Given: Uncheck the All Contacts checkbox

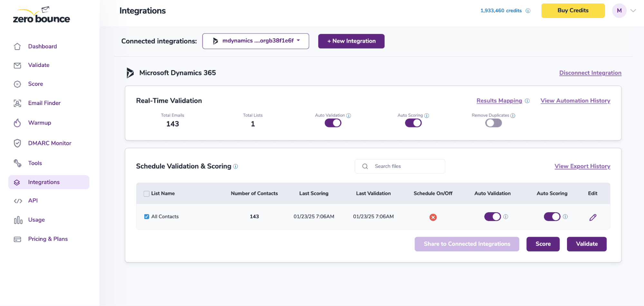Looking at the screenshot, I should 147,216.
